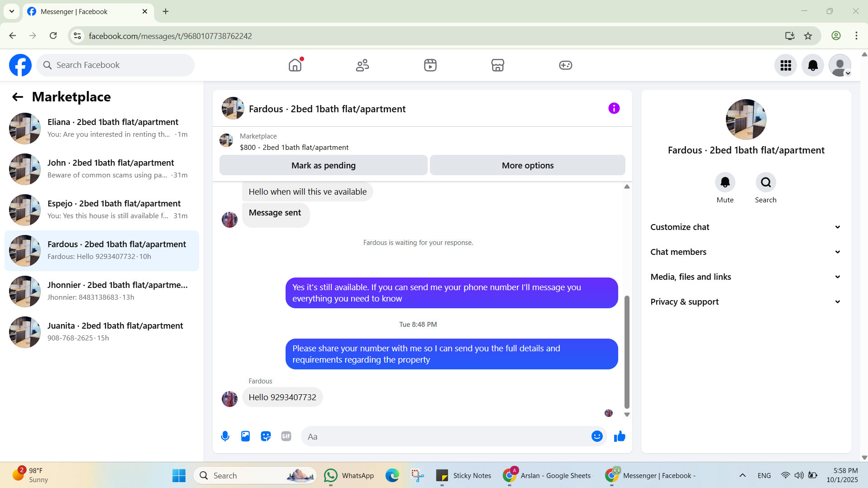
Task: Click the address bar URL
Action: pos(170,36)
